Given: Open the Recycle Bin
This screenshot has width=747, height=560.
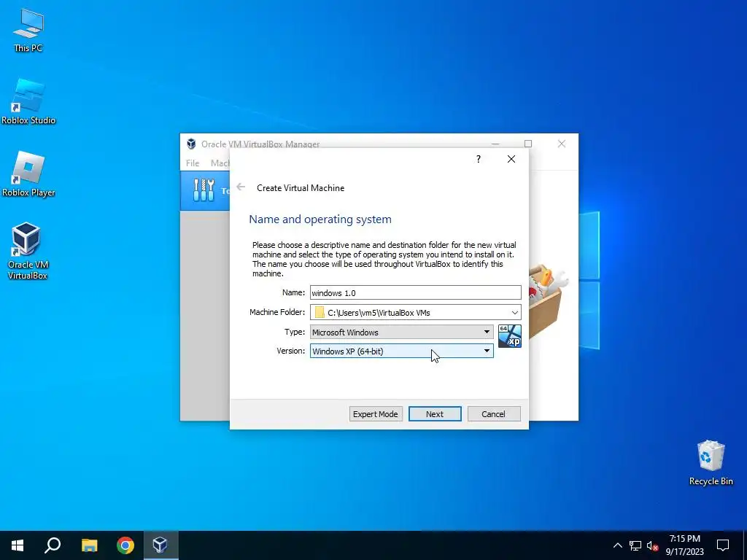Looking at the screenshot, I should 711,463.
